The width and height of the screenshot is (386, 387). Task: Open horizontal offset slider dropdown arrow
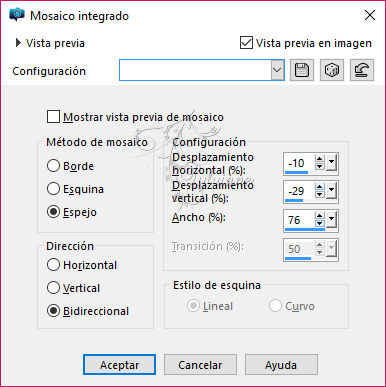tap(331, 163)
